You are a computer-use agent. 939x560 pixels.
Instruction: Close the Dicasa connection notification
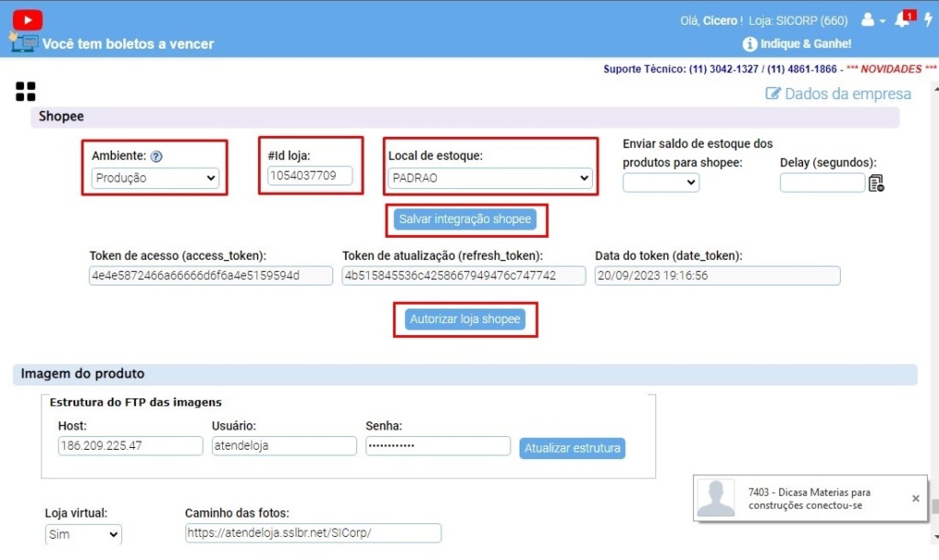coord(916,498)
